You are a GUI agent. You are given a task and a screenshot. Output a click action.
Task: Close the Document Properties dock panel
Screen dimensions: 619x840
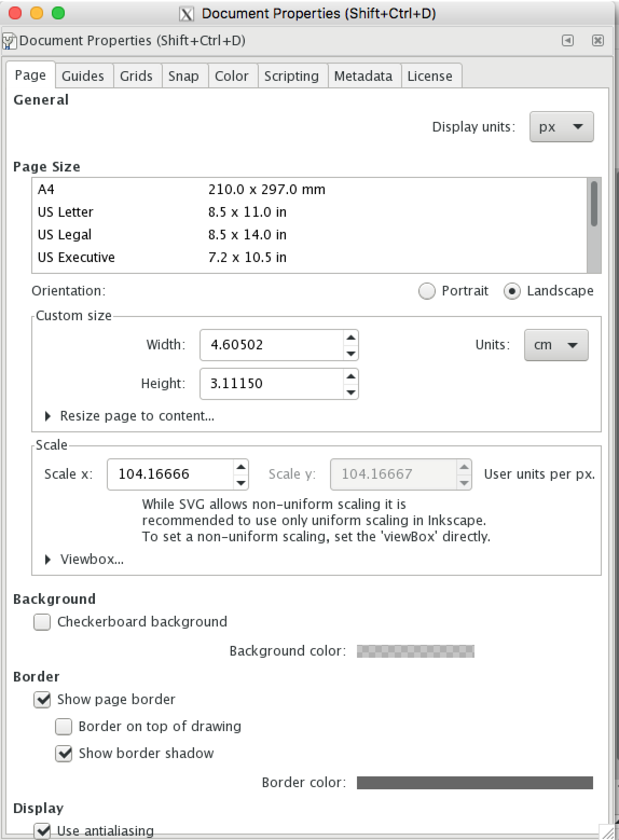(x=597, y=40)
